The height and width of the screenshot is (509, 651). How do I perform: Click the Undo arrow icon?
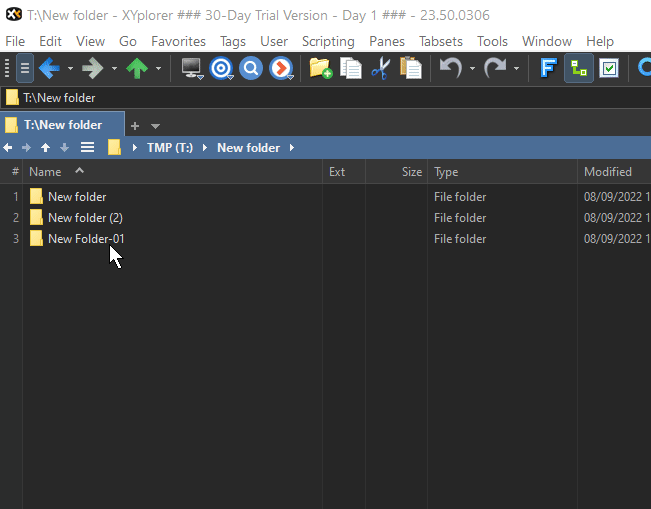(x=451, y=68)
